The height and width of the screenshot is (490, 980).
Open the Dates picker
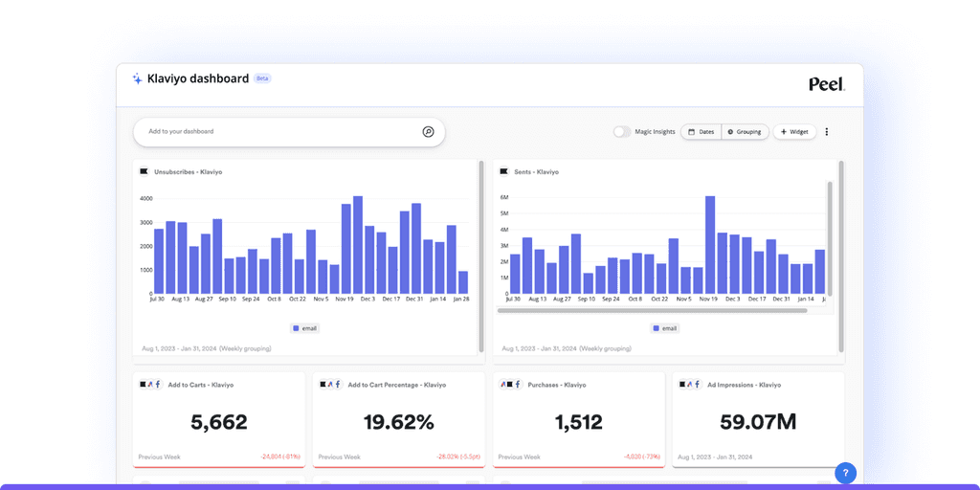(701, 132)
